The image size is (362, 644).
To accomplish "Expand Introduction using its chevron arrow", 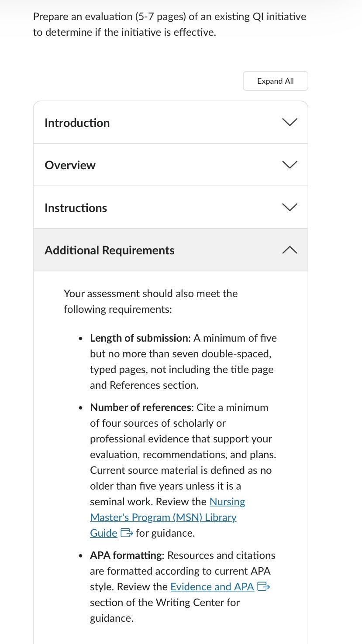I will pyautogui.click(x=290, y=122).
